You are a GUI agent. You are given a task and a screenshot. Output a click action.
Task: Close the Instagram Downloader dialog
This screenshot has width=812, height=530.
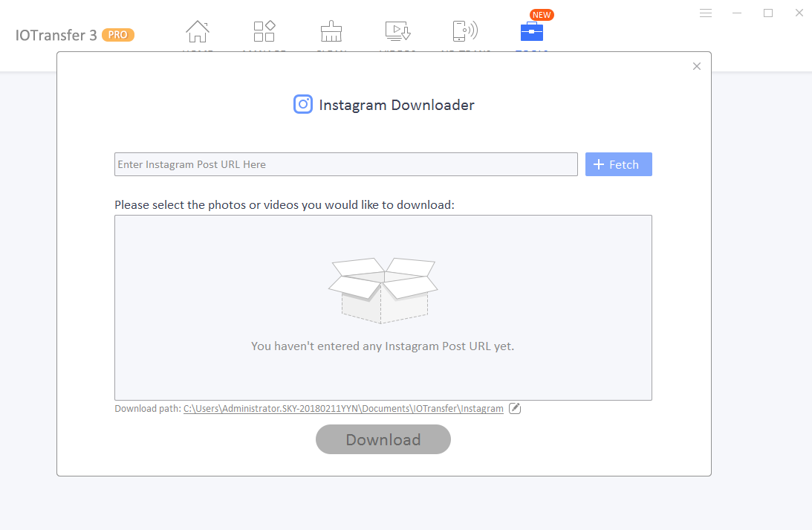[x=697, y=66]
